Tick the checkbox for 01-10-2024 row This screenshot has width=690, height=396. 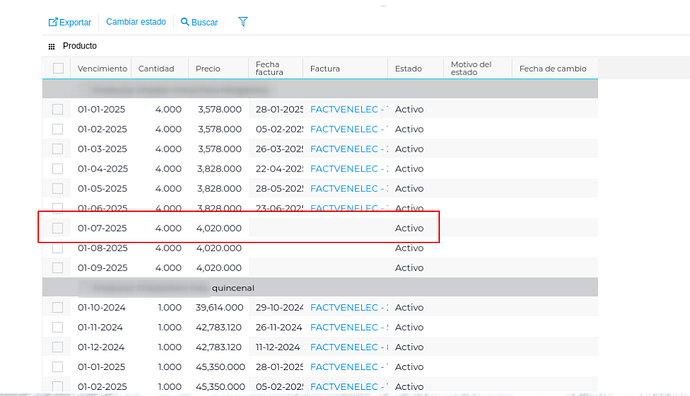pyautogui.click(x=58, y=307)
